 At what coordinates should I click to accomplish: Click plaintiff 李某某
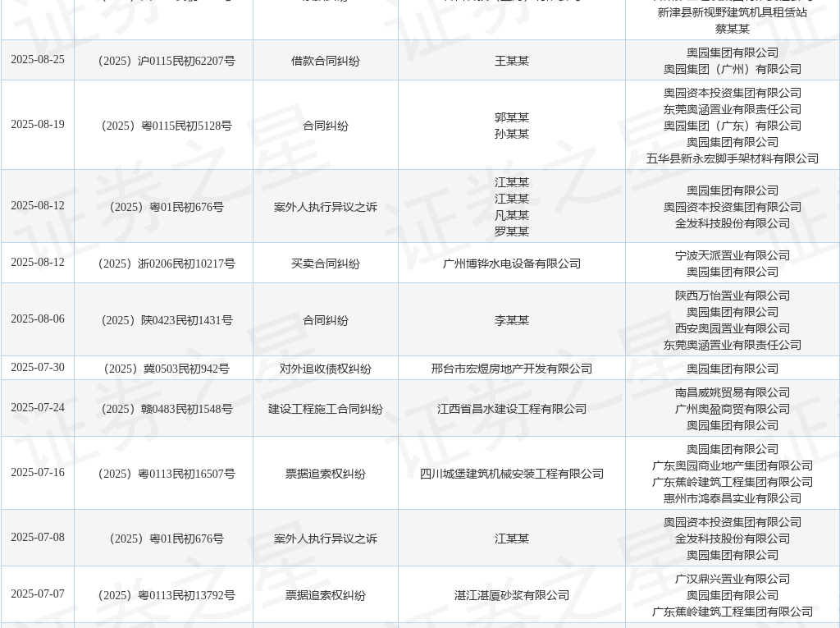point(512,321)
